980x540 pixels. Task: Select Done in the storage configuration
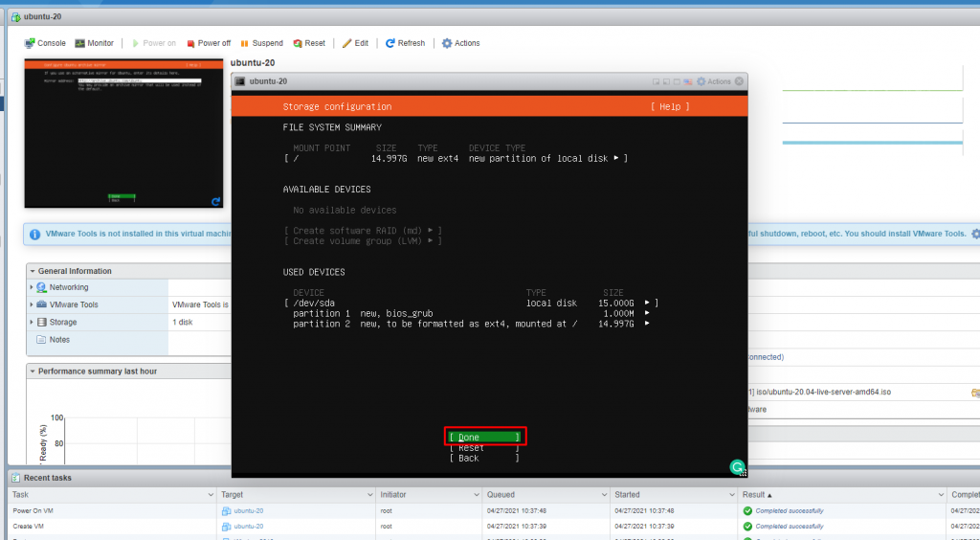tap(484, 437)
